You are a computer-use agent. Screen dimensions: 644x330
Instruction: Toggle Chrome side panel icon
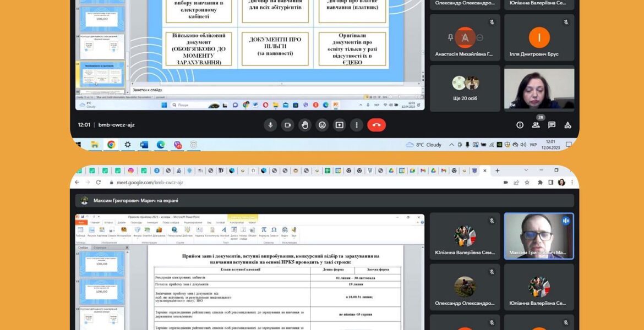point(551,182)
